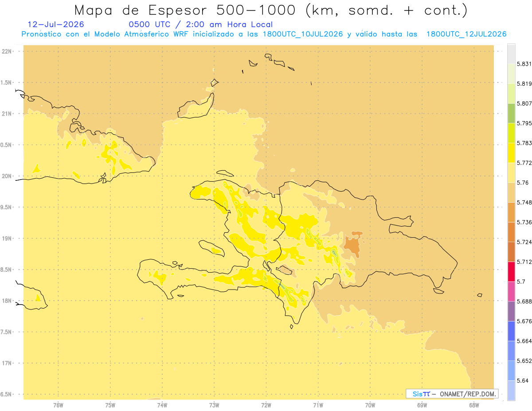The width and height of the screenshot is (532, 411).
Task: Pick the pink swatch between 5.688 and 5.7
Action: pyautogui.click(x=511, y=291)
